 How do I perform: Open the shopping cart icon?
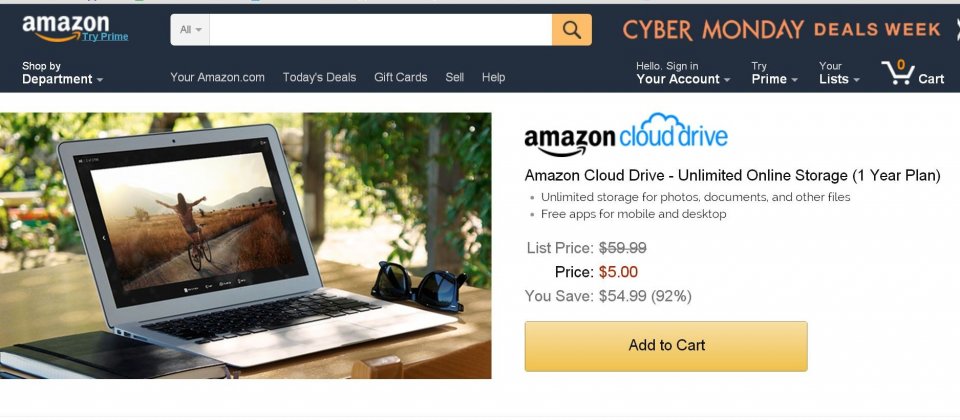[912, 72]
